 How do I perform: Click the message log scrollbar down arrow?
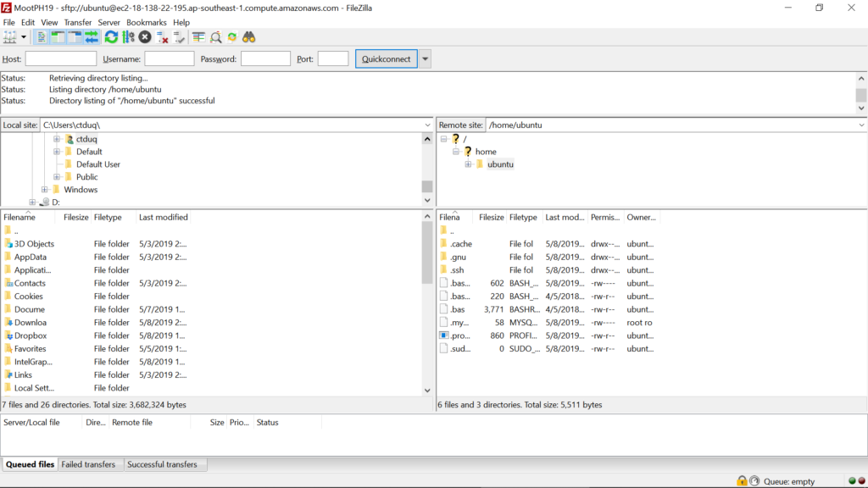click(x=861, y=108)
